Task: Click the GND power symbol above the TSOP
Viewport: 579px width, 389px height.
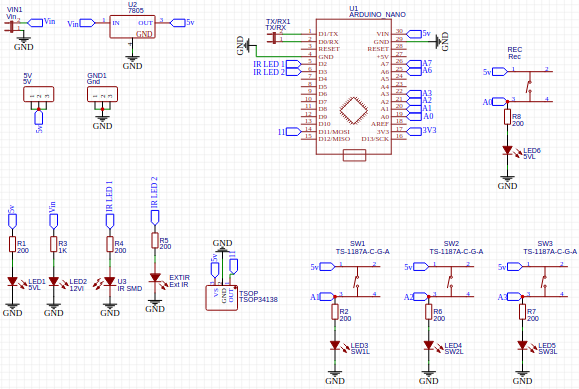Action: click(x=222, y=245)
